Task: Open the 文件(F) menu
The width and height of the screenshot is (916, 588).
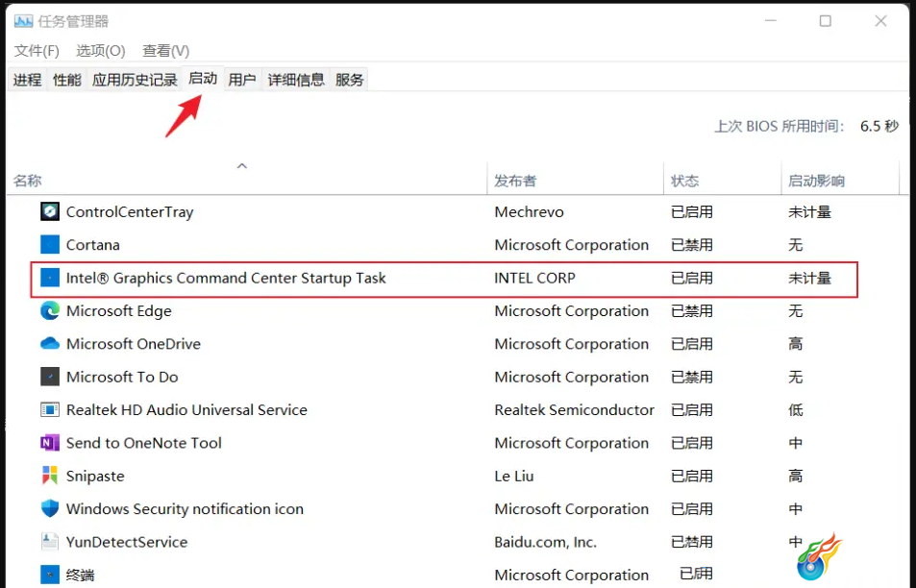Action: click(37, 51)
